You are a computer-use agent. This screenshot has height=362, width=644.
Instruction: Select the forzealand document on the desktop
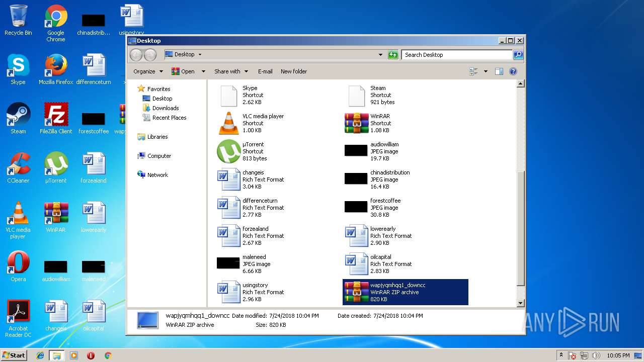(94, 168)
